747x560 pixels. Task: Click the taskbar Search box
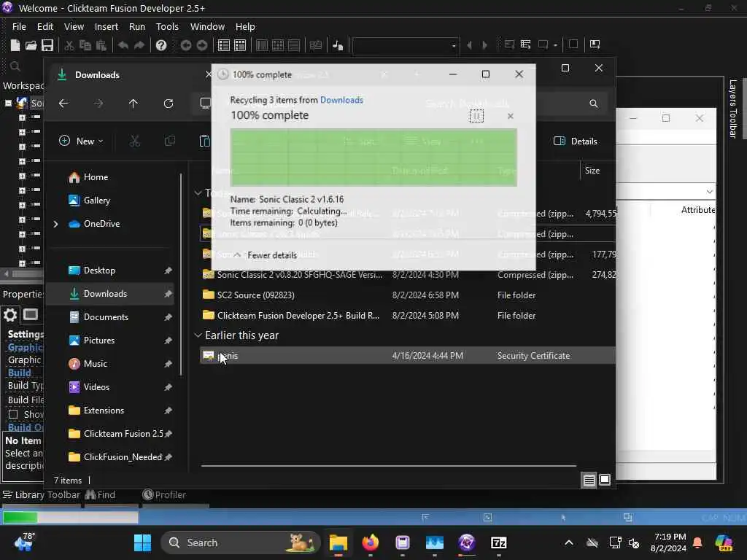241,542
